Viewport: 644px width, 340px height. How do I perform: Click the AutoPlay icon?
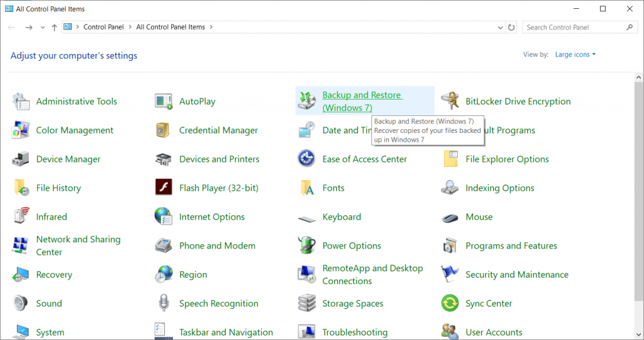click(x=164, y=101)
